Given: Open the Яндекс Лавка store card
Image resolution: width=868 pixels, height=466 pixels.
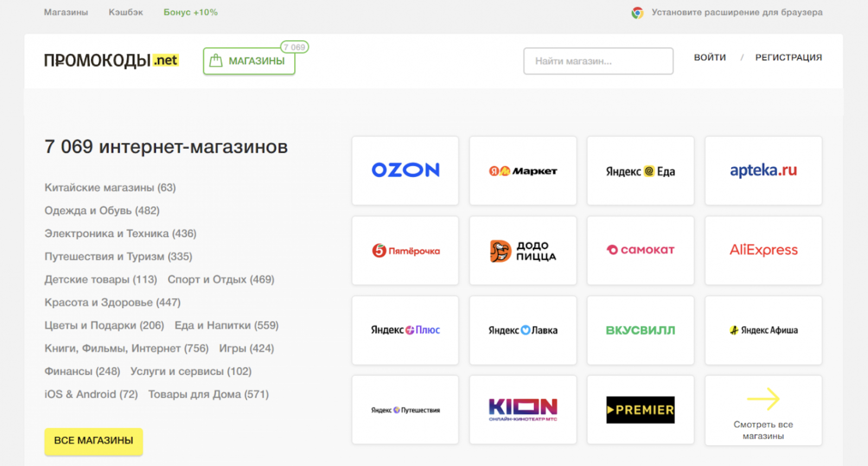Looking at the screenshot, I should 523,330.
